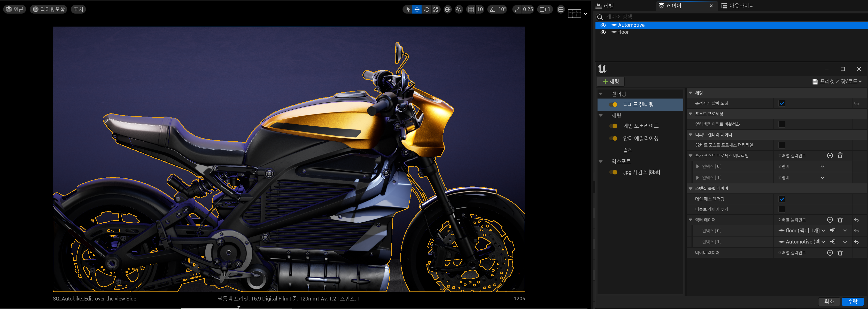This screenshot has height=309, width=868.
Task: Toggle grid snapping icon
Action: tap(471, 10)
